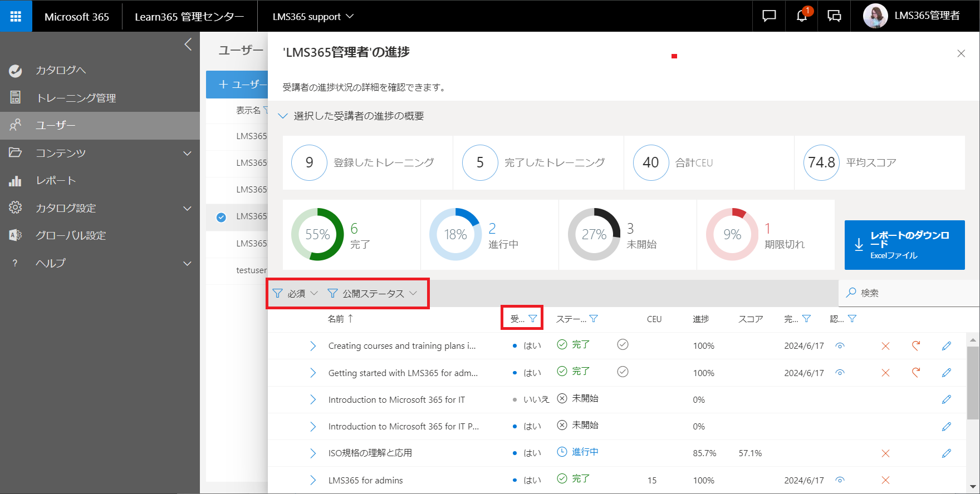Viewport: 980px width, 494px height.
Task: Select ユーザー in sidebar
Action: (x=100, y=126)
